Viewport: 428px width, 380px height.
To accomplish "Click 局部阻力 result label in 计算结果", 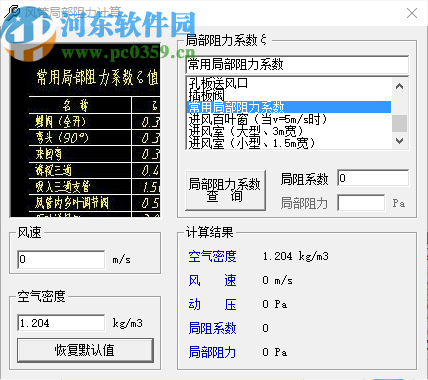I will [x=212, y=352].
